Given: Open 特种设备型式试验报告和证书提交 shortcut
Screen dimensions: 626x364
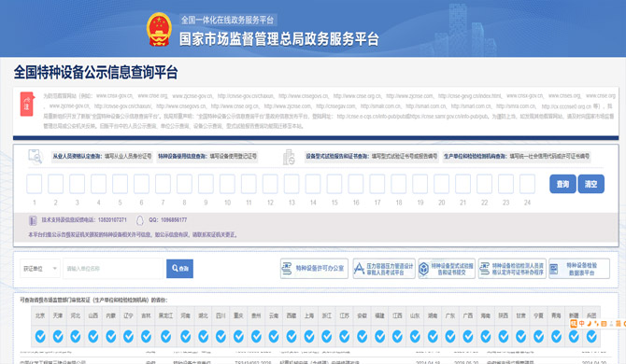Looking at the screenshot, I should coord(447,268).
